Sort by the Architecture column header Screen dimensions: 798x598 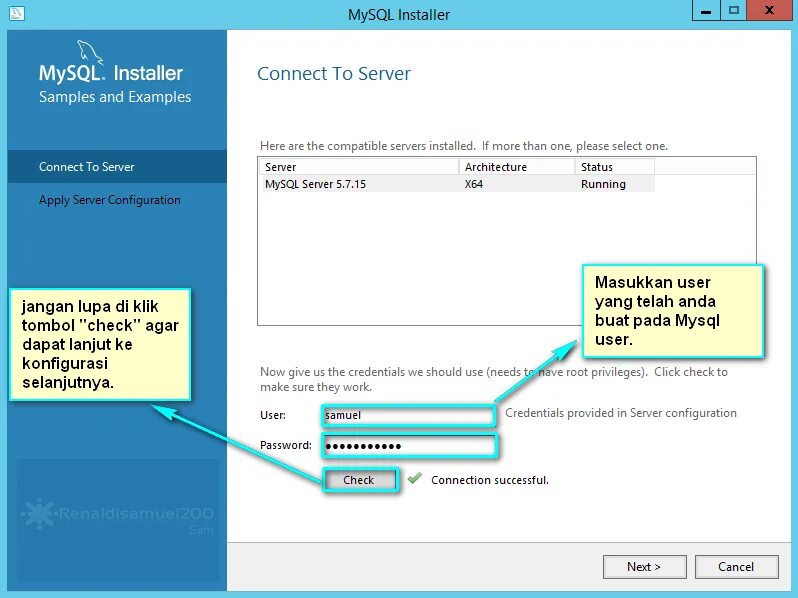(517, 167)
